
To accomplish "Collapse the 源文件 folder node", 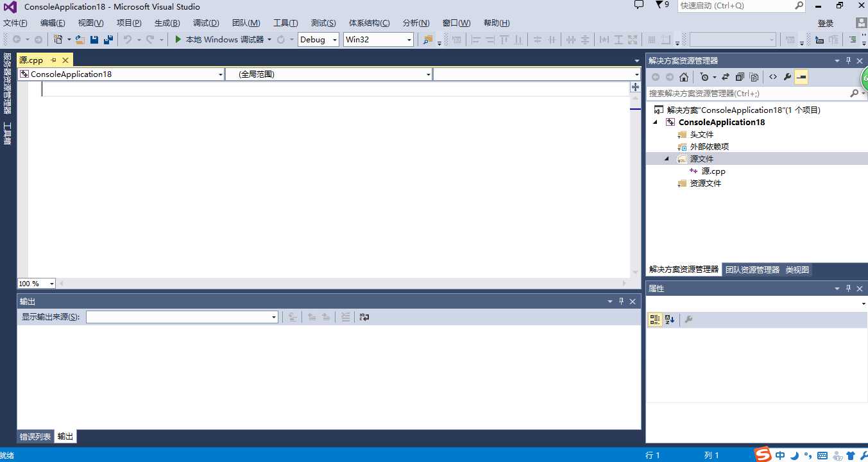I will 667,158.
